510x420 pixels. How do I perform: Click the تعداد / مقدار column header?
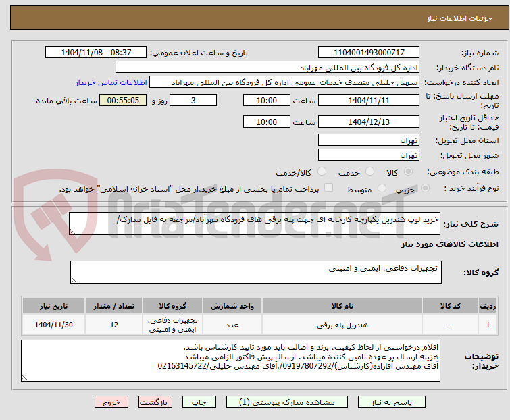(114, 306)
